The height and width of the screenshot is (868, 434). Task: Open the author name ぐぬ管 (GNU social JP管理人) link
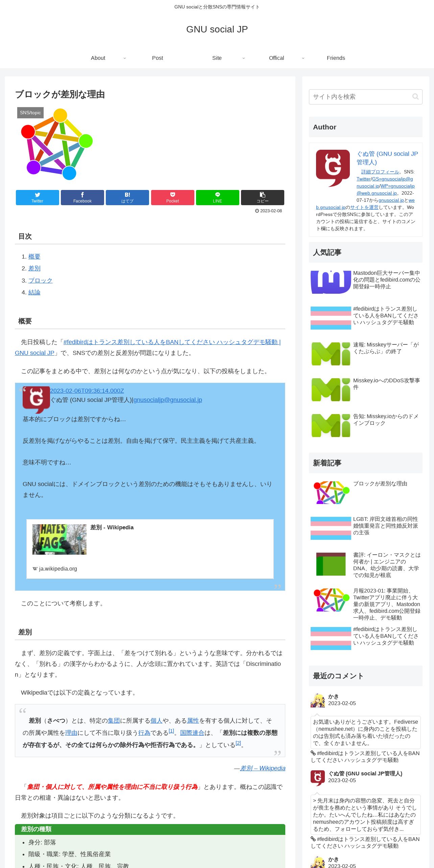click(x=387, y=158)
